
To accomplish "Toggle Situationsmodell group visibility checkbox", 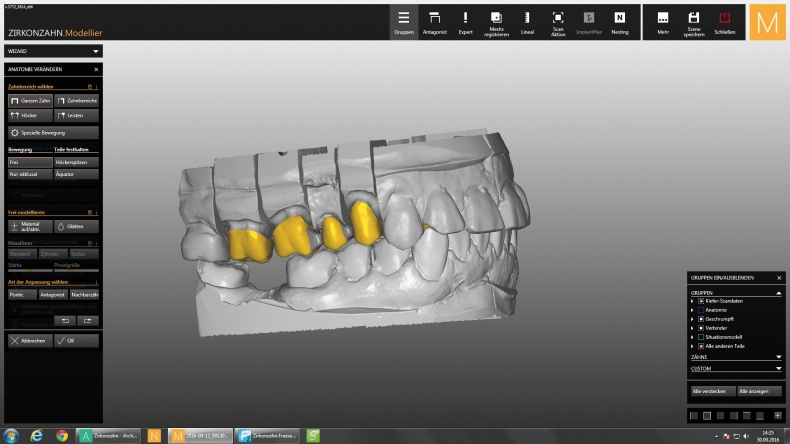I will point(701,337).
